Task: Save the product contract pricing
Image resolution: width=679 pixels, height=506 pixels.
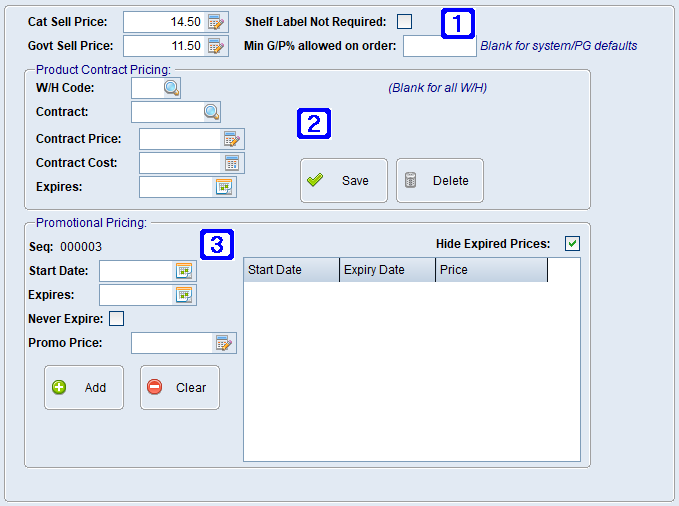Action: tap(343, 181)
